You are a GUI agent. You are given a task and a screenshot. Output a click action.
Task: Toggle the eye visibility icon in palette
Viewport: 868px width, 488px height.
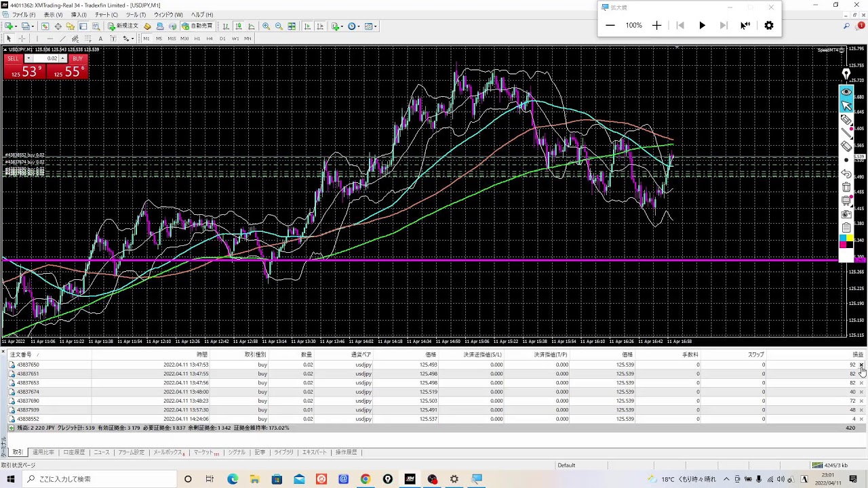(846, 92)
